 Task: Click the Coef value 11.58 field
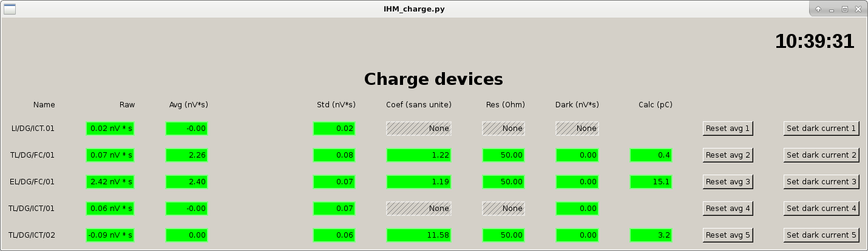(419, 235)
